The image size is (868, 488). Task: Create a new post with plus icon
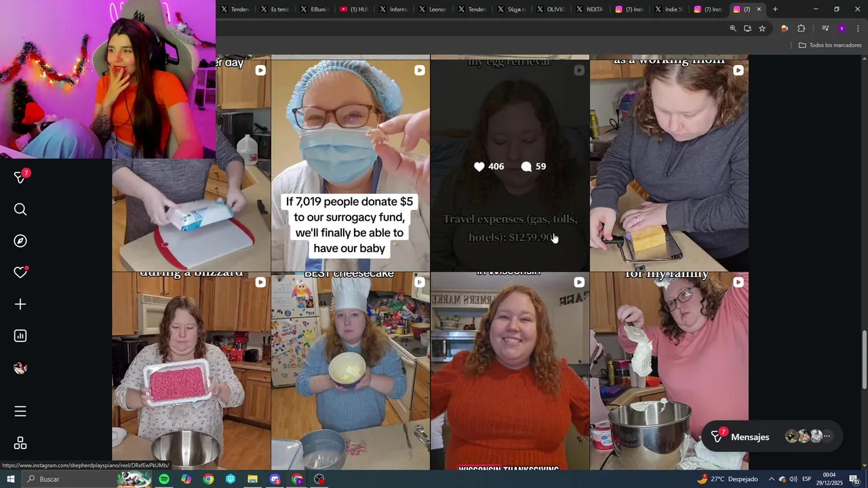pyautogui.click(x=20, y=304)
